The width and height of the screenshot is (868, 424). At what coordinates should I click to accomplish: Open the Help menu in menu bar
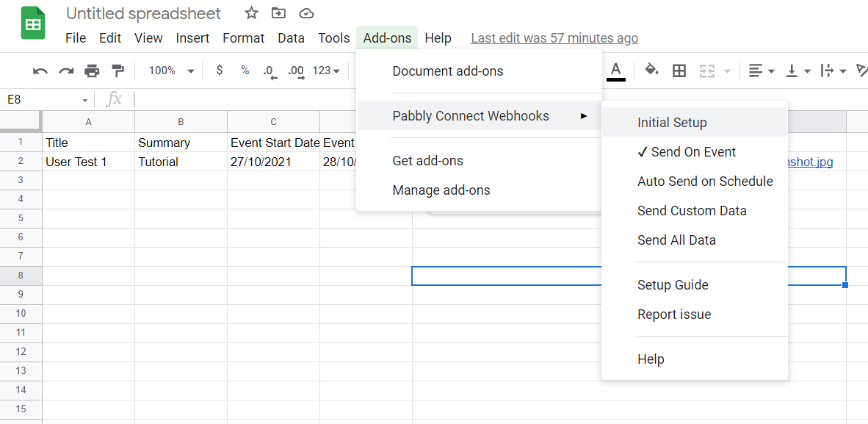pyautogui.click(x=438, y=38)
